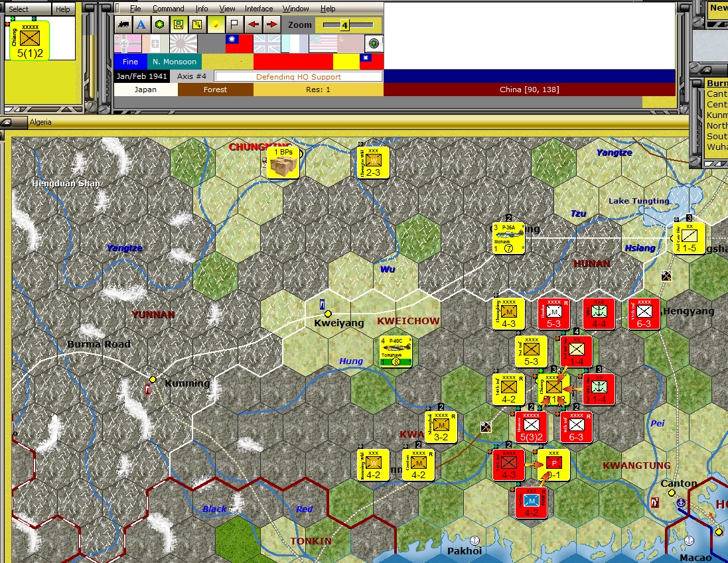Click the Jan/Feb 1941 turn date
The image size is (728, 563).
(141, 76)
